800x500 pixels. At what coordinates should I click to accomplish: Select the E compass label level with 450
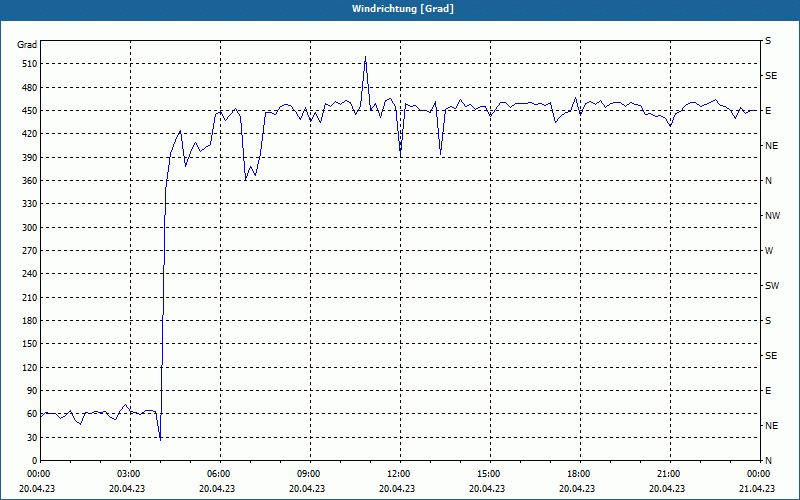pos(768,111)
